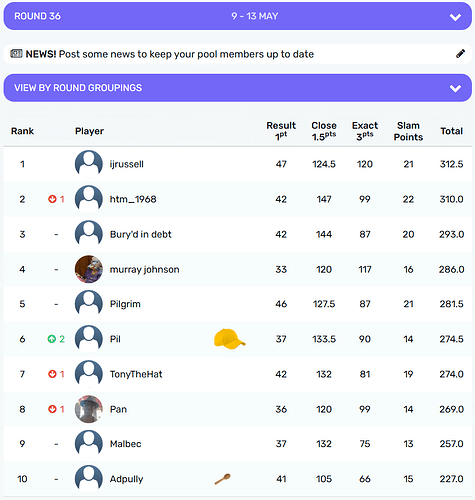This screenshot has width=475, height=500.
Task: Click red down arrow next to TonyTheHat
Action: [x=52, y=374]
